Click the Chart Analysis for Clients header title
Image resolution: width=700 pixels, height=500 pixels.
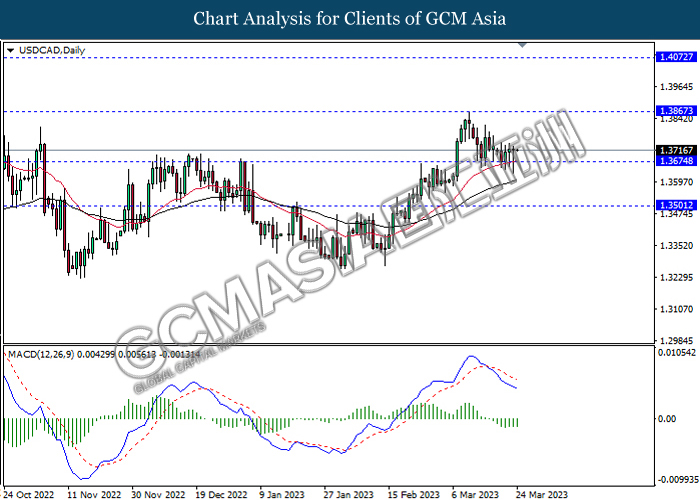point(350,19)
